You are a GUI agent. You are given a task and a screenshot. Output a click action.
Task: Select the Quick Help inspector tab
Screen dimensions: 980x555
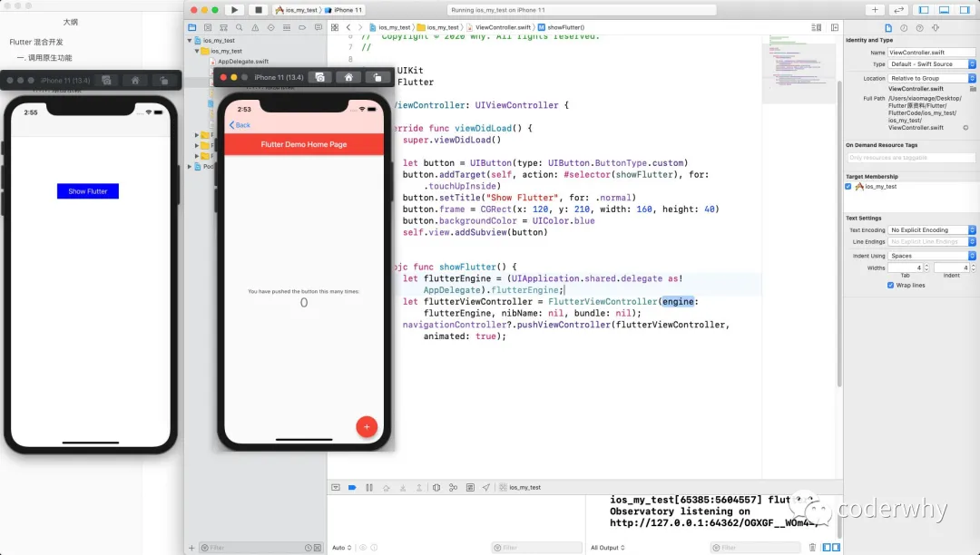[x=919, y=28]
